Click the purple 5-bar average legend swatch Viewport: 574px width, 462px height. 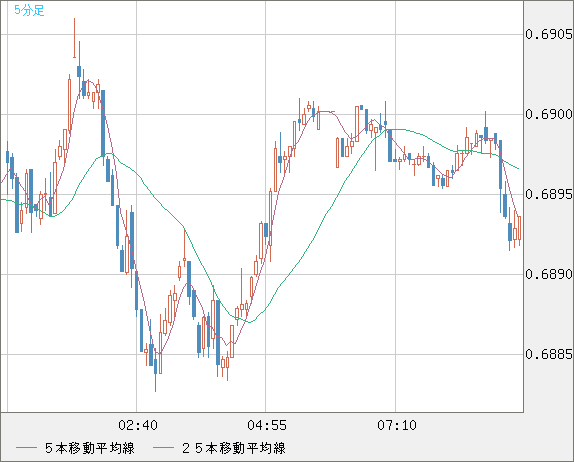tap(26, 448)
